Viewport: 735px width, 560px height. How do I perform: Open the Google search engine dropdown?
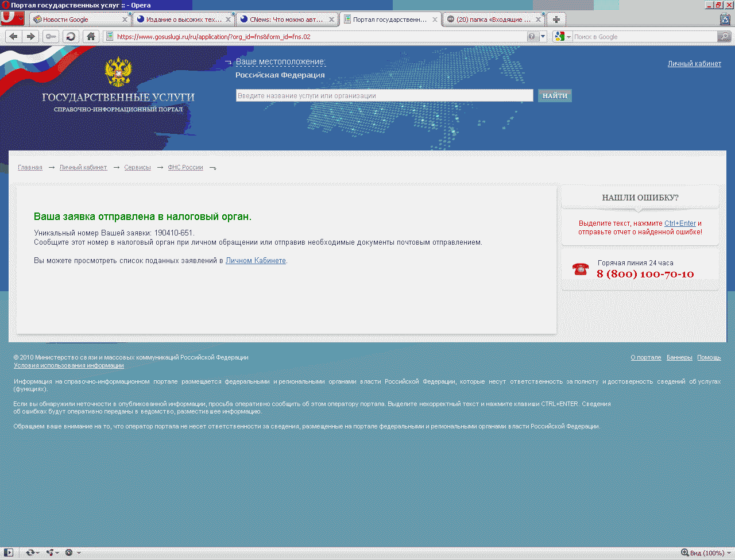pyautogui.click(x=562, y=37)
